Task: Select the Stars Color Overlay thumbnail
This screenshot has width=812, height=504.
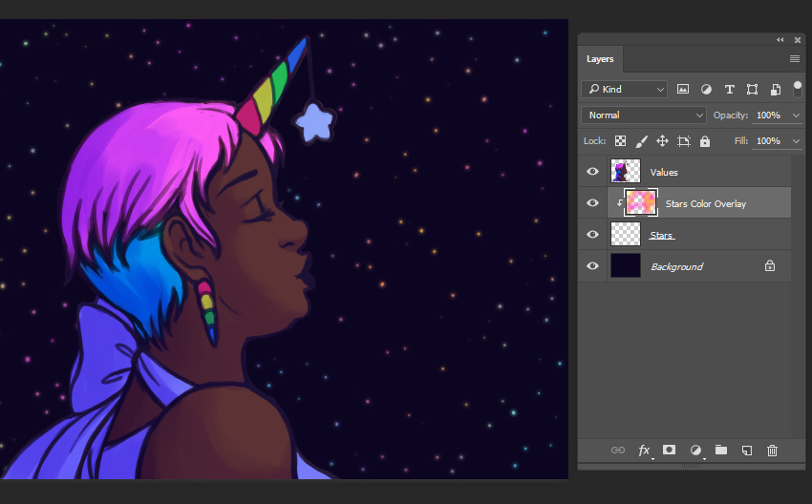Action: point(641,203)
